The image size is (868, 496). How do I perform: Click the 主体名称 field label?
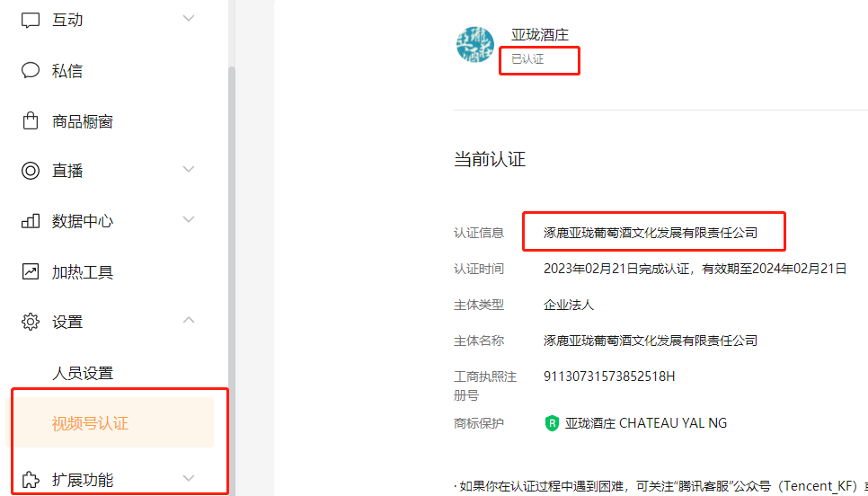coord(479,341)
